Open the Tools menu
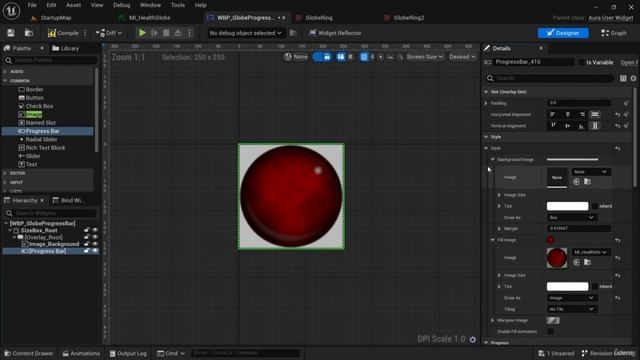Screen dimensions: 640x360 click(178, 5)
